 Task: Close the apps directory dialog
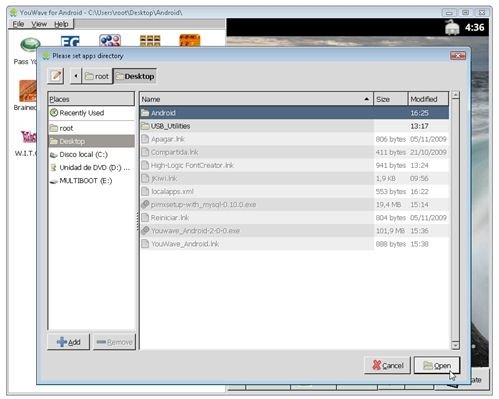pyautogui.click(x=458, y=56)
